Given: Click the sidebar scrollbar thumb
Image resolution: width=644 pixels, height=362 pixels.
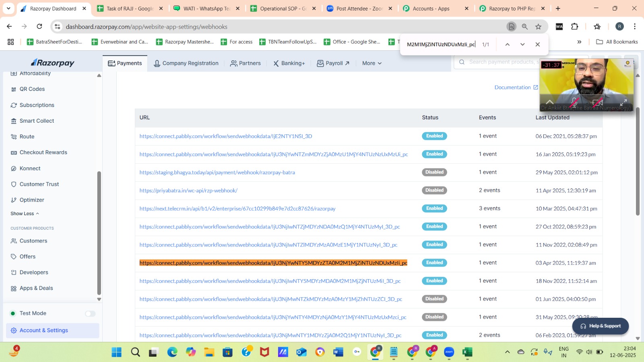Looking at the screenshot, I should [x=99, y=233].
